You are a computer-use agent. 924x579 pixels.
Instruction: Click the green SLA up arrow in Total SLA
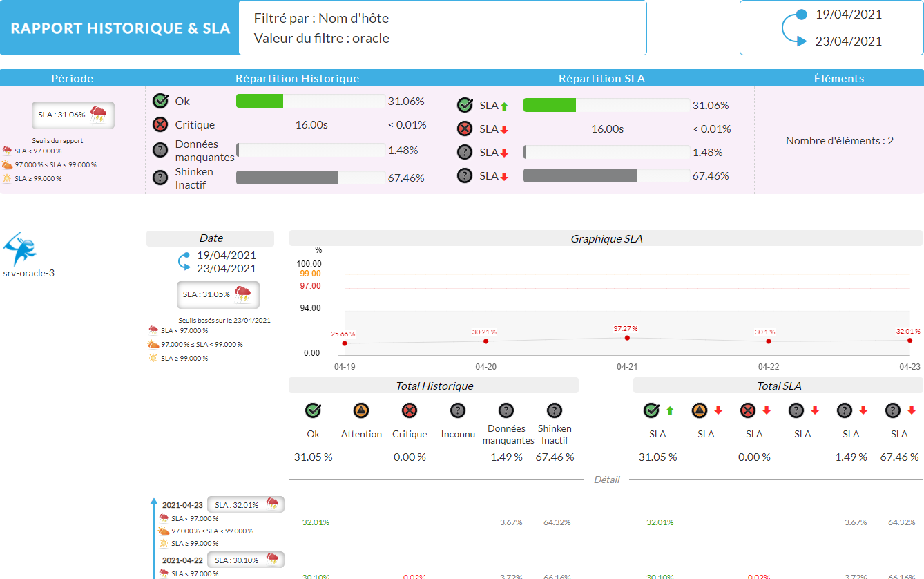pos(669,411)
